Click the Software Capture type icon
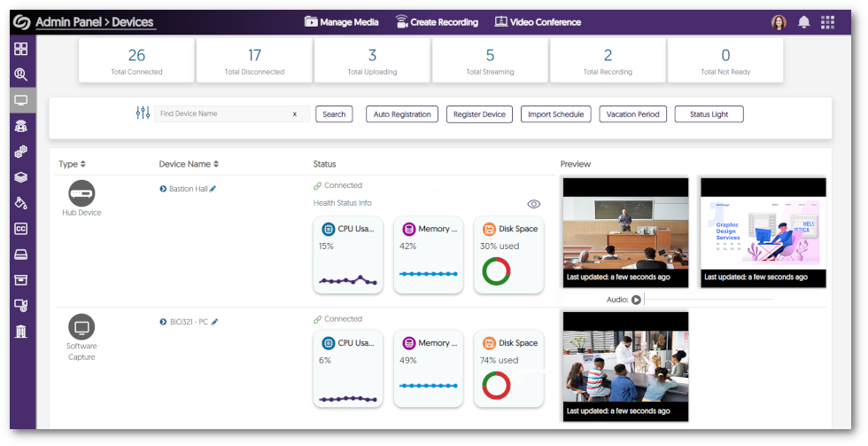 pyautogui.click(x=81, y=327)
